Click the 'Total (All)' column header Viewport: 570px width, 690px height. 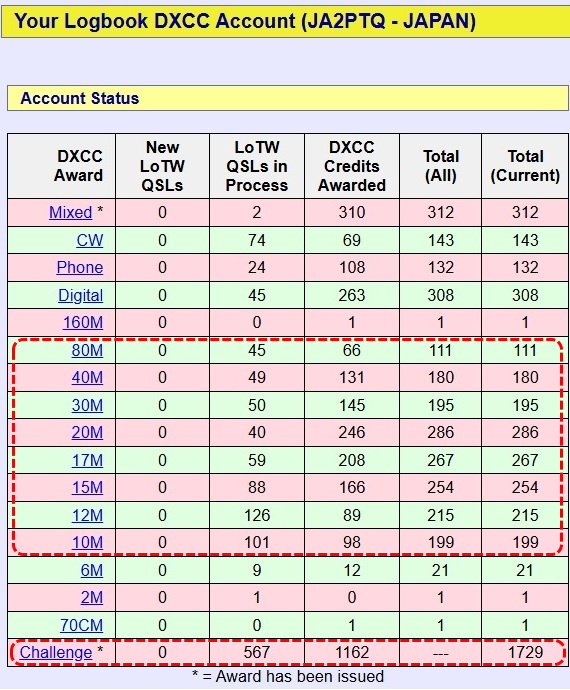coord(441,166)
